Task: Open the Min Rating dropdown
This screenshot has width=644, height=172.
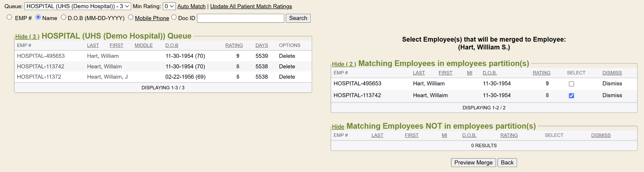Action: pos(169,6)
